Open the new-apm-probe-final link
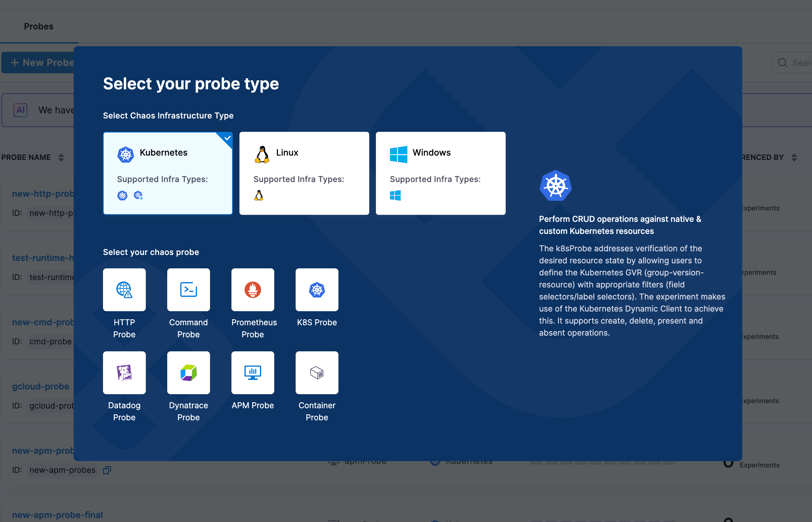812x522 pixels. pos(57,515)
